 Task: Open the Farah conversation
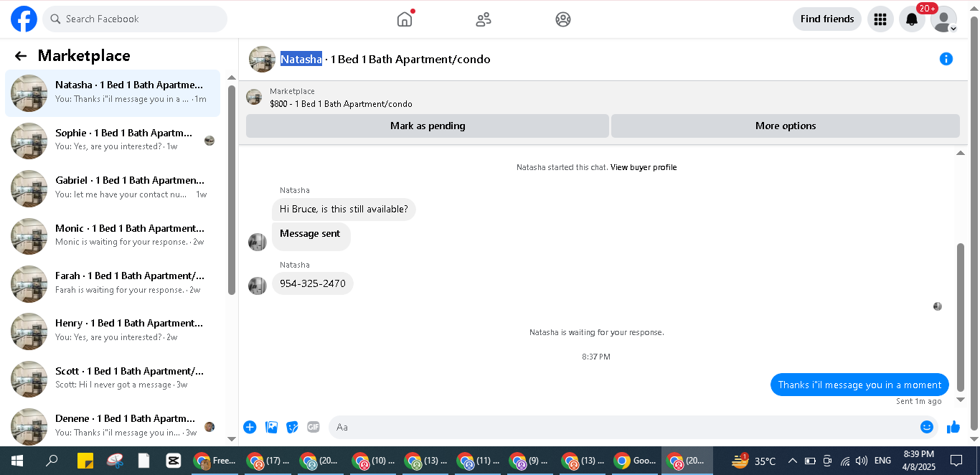(x=113, y=284)
